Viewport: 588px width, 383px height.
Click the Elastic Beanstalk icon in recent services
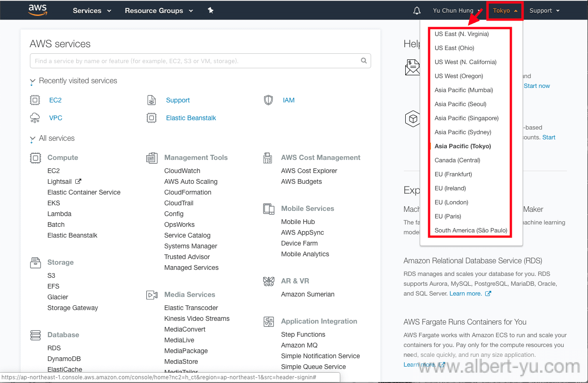(151, 118)
